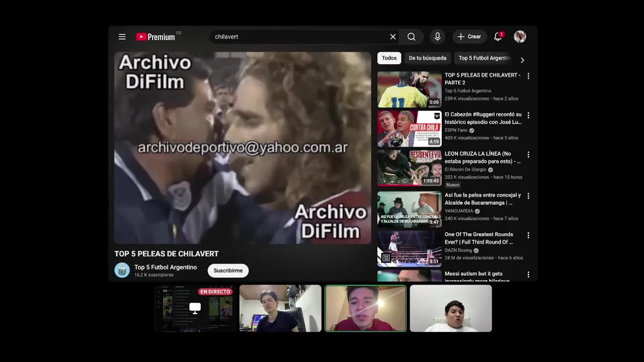
Task: Open VANGUARDIA channel name
Action: coord(459,211)
